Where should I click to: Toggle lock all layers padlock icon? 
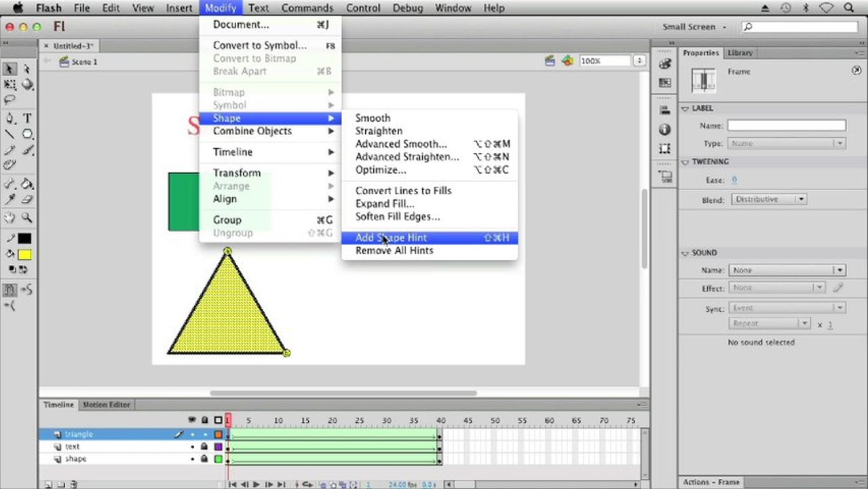click(205, 420)
